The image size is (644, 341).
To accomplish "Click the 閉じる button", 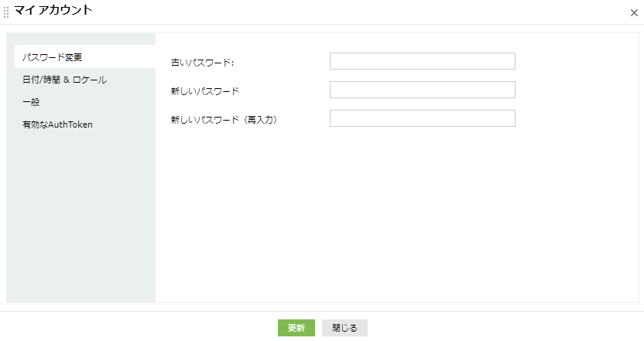I will coord(344,328).
